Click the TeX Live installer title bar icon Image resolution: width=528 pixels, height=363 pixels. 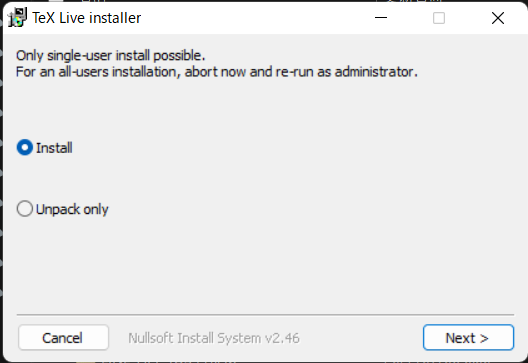click(18, 18)
